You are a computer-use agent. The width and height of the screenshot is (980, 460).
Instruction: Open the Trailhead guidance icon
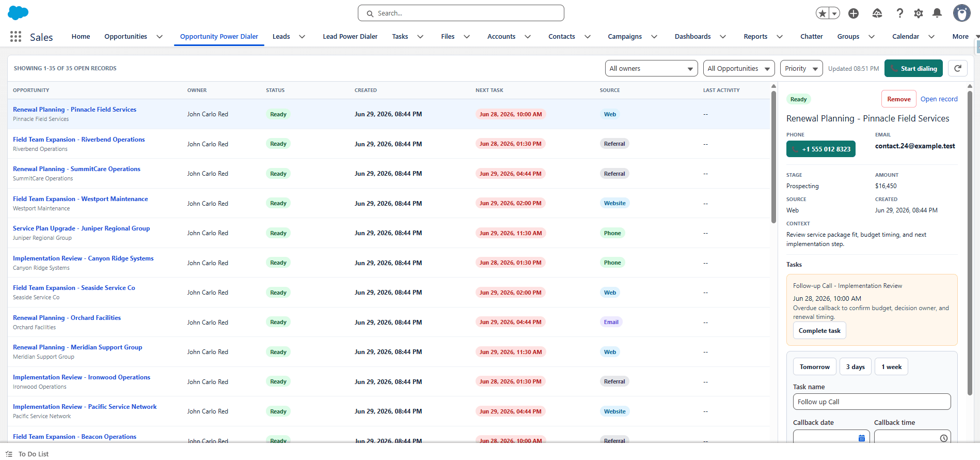tap(877, 13)
